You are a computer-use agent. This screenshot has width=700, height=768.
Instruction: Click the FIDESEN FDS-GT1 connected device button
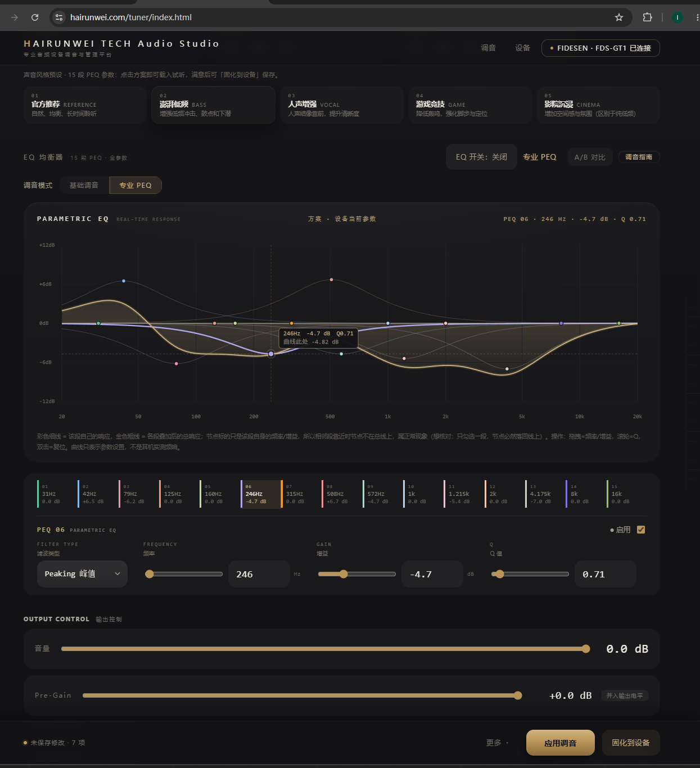600,48
